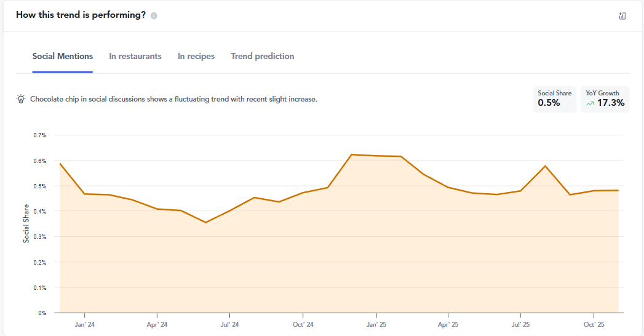Click the Social Share 0.5% stat card
Image resolution: width=644 pixels, height=336 pixels.
pyautogui.click(x=554, y=99)
